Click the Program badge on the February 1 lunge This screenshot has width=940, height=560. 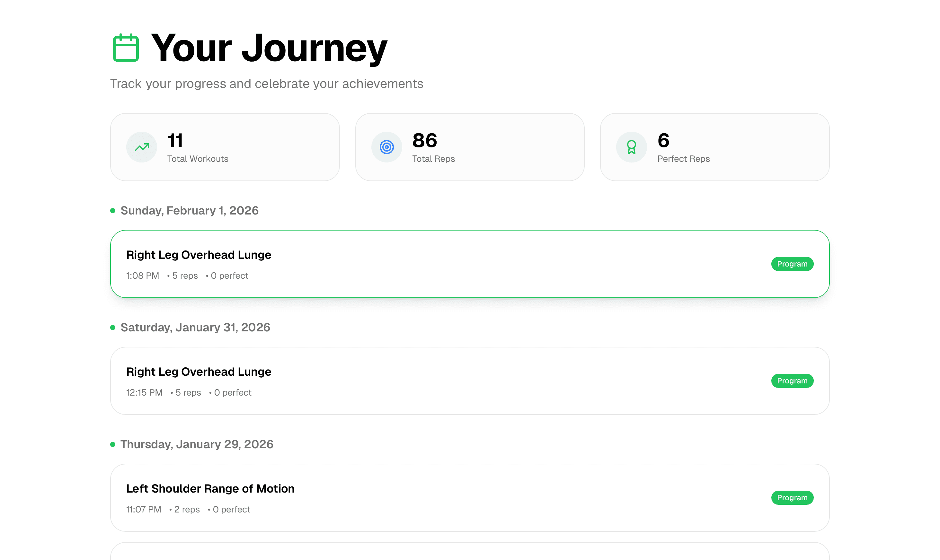click(x=792, y=264)
